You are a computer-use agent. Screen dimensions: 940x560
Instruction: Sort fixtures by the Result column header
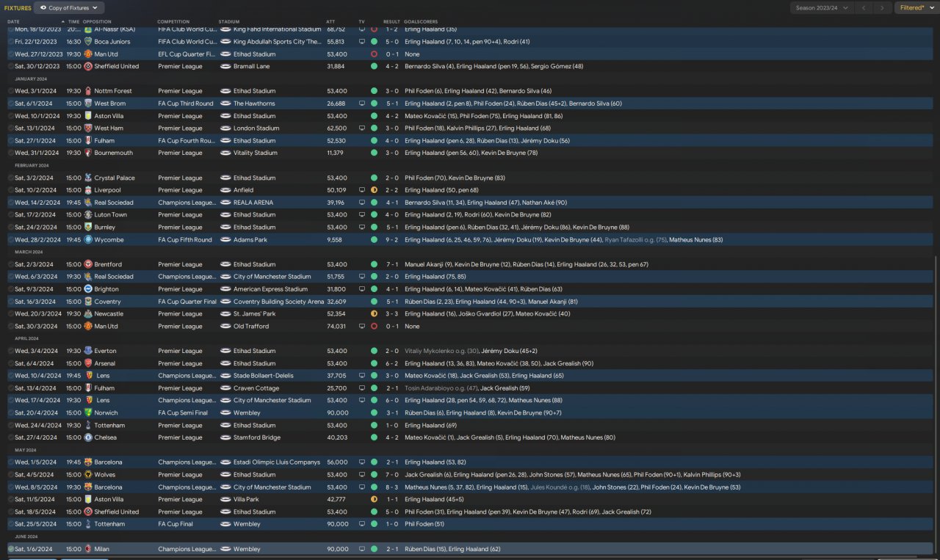(391, 22)
